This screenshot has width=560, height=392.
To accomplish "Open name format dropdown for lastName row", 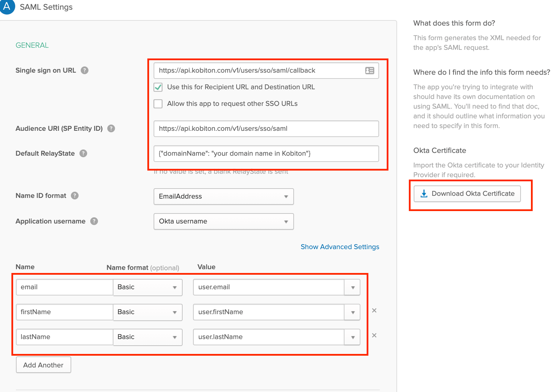I will coord(148,337).
